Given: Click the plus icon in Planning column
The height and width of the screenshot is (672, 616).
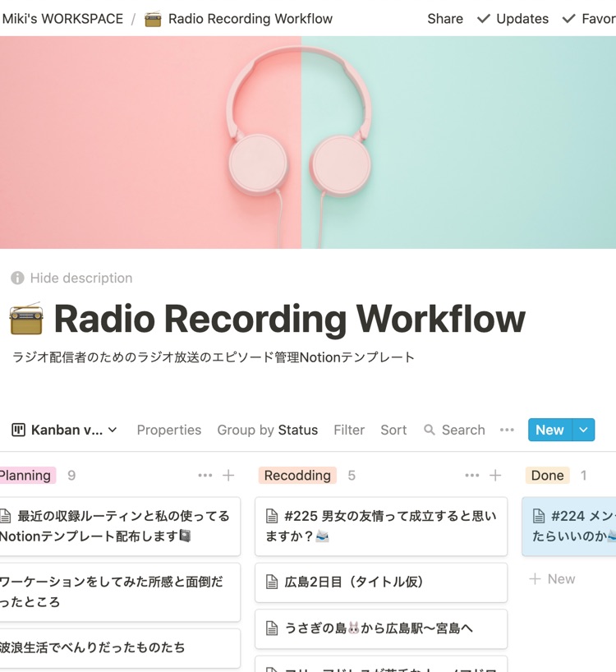Looking at the screenshot, I should [228, 475].
